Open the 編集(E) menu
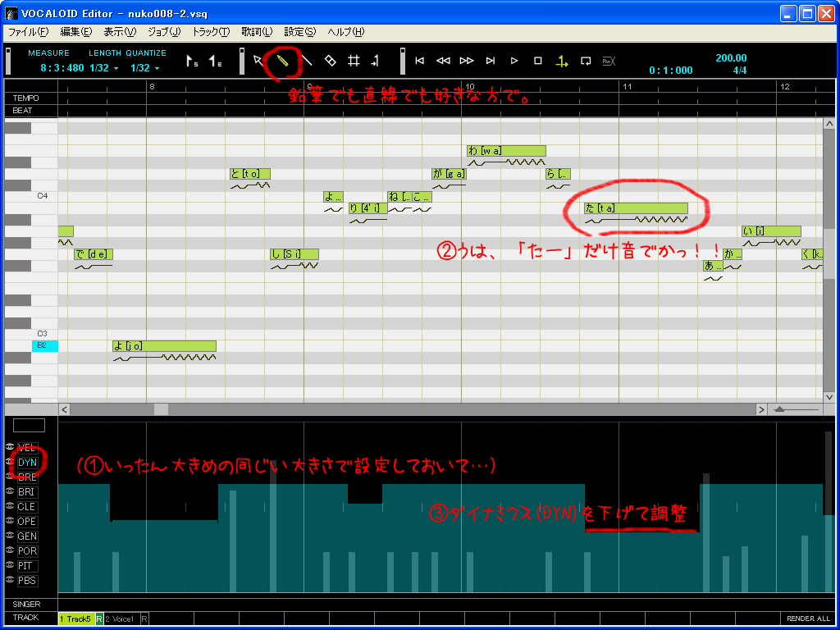 coord(76,32)
